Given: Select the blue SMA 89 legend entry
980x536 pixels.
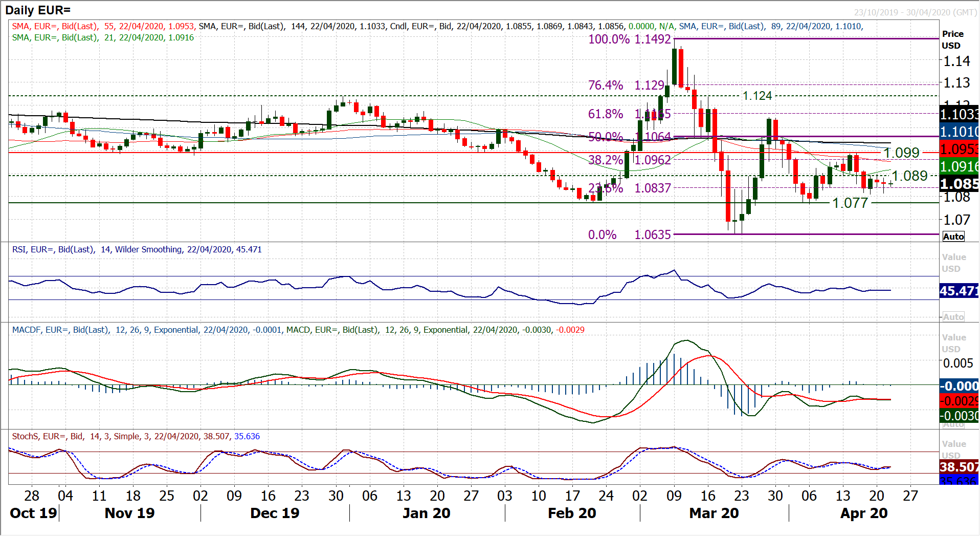Looking at the screenshot, I should [x=770, y=26].
